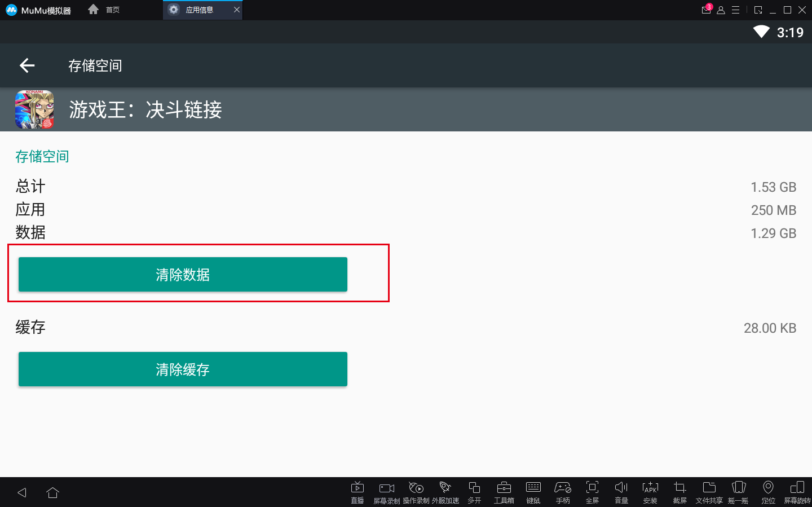
Task: Open the 首页 home tab
Action: (x=104, y=10)
